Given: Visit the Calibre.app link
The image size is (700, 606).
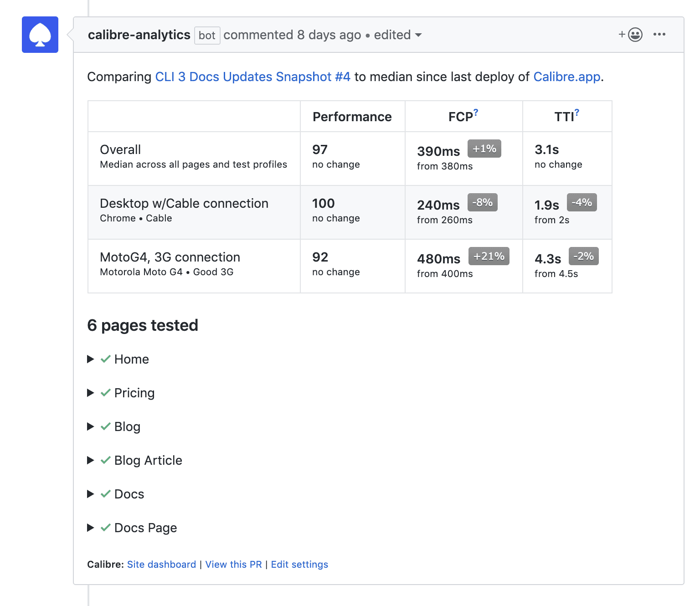Looking at the screenshot, I should (566, 77).
